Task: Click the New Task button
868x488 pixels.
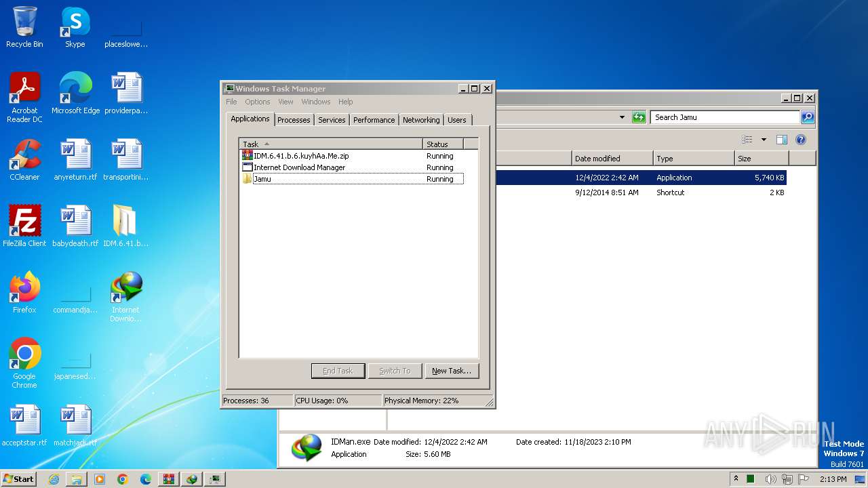Action: point(452,371)
